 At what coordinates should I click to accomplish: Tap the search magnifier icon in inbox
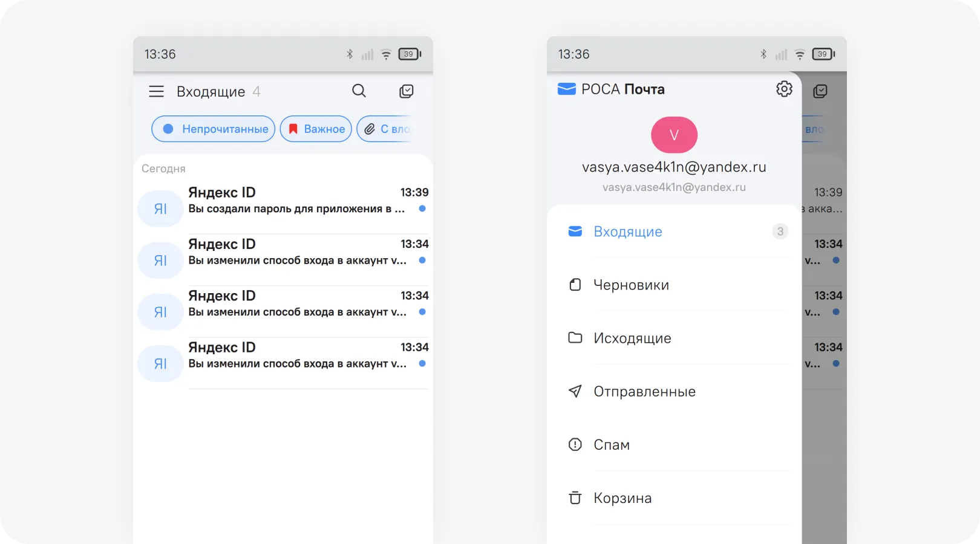[359, 91]
